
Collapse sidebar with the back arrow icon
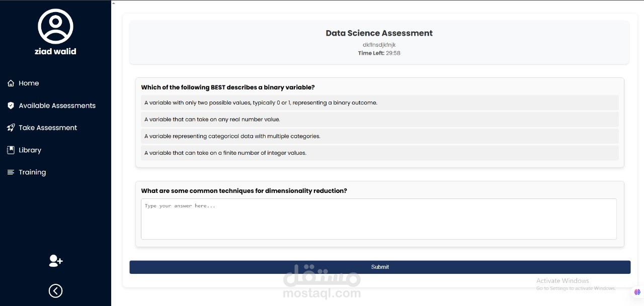(55, 291)
